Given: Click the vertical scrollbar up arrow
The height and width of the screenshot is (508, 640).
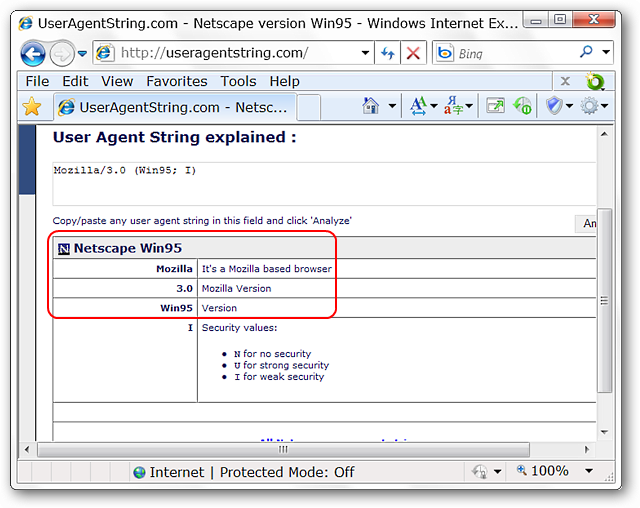Looking at the screenshot, I should tap(604, 134).
